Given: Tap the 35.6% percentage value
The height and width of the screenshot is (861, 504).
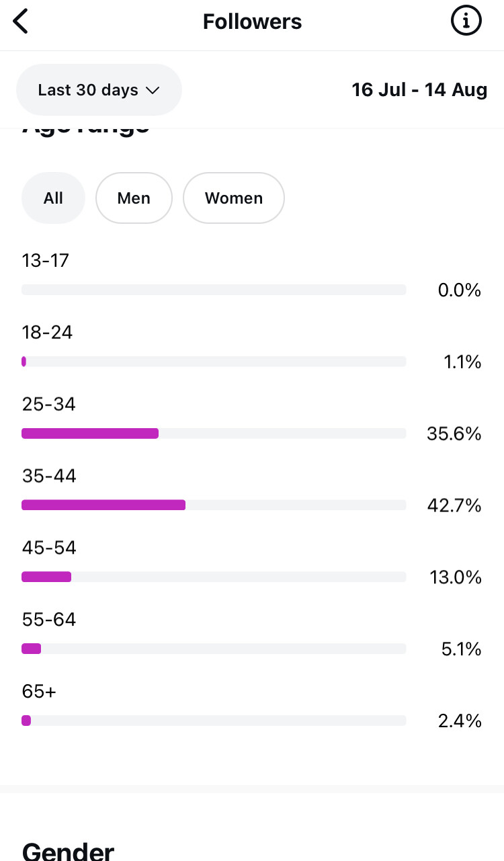Looking at the screenshot, I should tap(454, 434).
